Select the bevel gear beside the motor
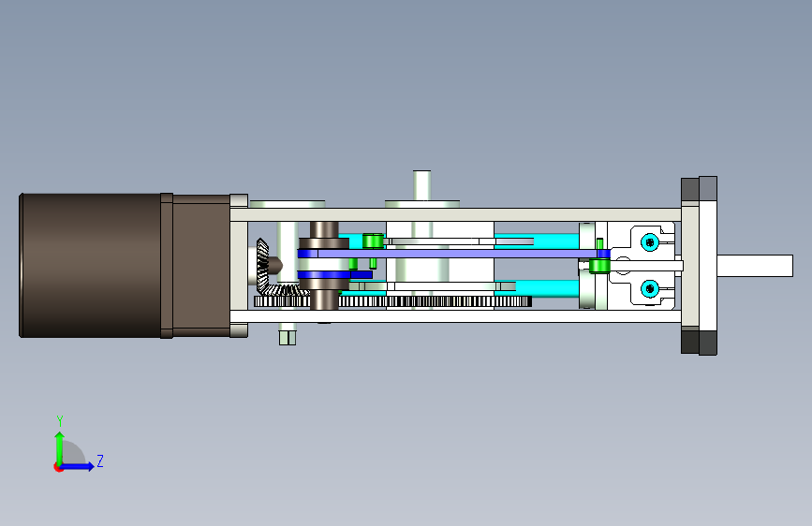The width and height of the screenshot is (812, 526). (263, 267)
